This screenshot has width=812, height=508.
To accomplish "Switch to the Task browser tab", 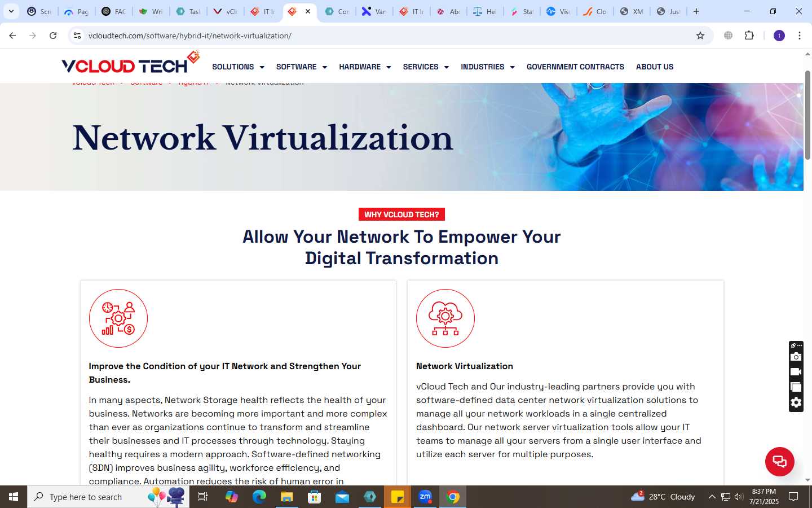I will click(x=188, y=11).
